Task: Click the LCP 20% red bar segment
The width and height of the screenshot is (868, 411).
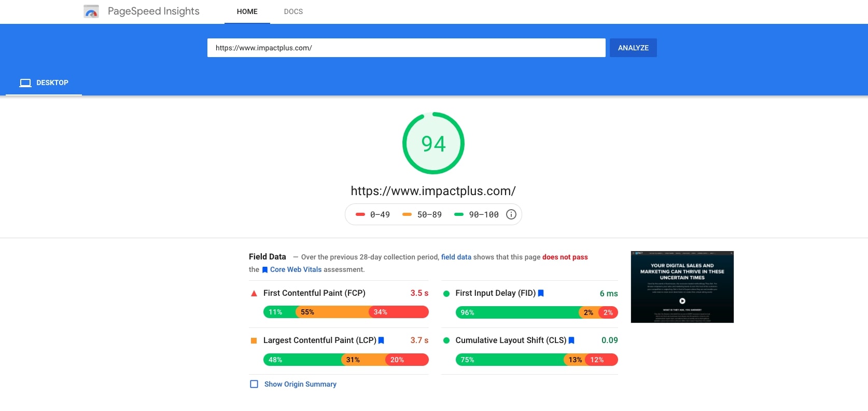Action: click(407, 360)
